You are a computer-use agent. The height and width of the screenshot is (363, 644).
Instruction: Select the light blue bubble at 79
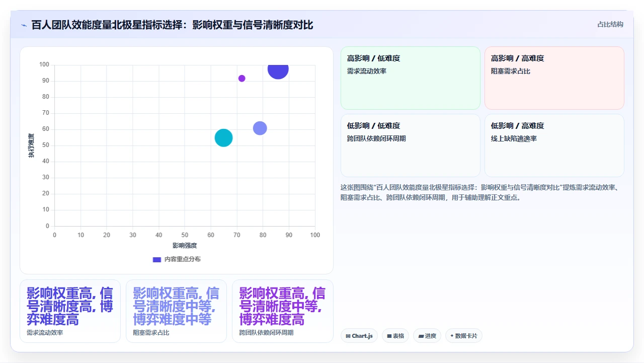(x=260, y=128)
